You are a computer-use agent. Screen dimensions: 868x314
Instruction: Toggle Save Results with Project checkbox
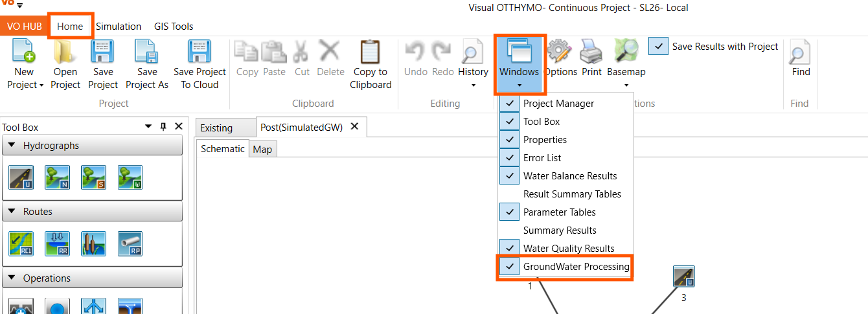pyautogui.click(x=658, y=47)
